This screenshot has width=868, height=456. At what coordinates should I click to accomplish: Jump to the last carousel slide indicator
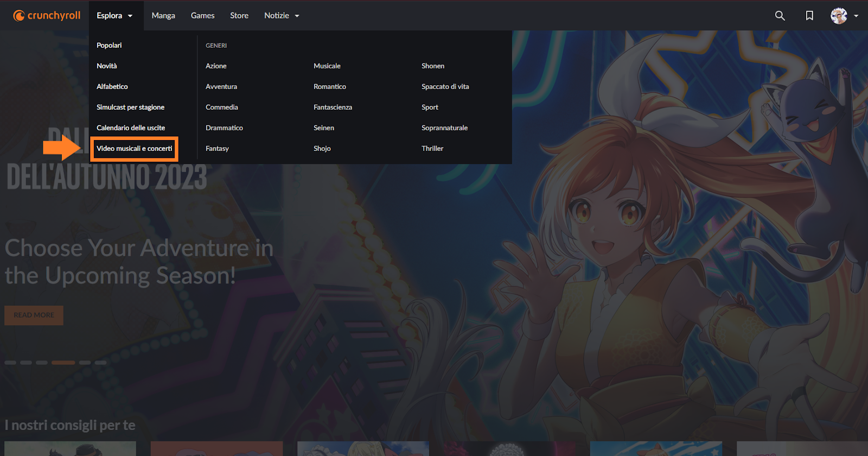coord(101,362)
